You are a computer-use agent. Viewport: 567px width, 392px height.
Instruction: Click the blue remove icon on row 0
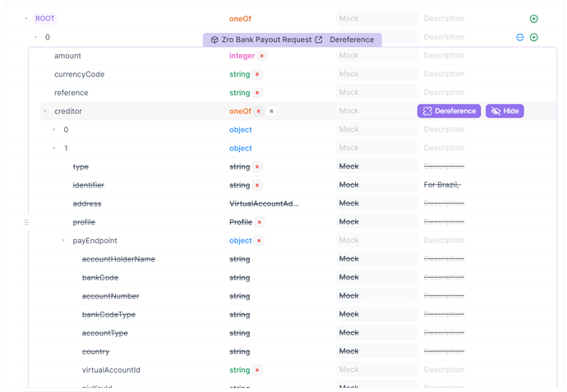click(x=519, y=37)
